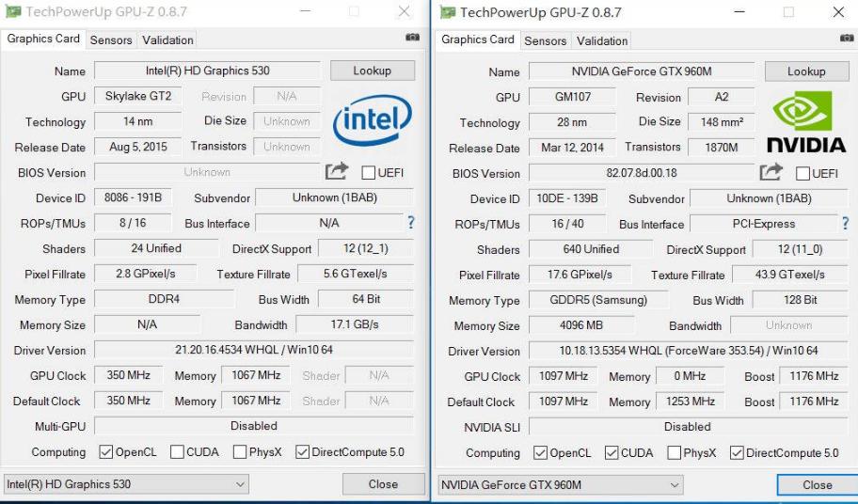
Task: Switch to Sensors tab in Intel window
Action: click(x=111, y=39)
